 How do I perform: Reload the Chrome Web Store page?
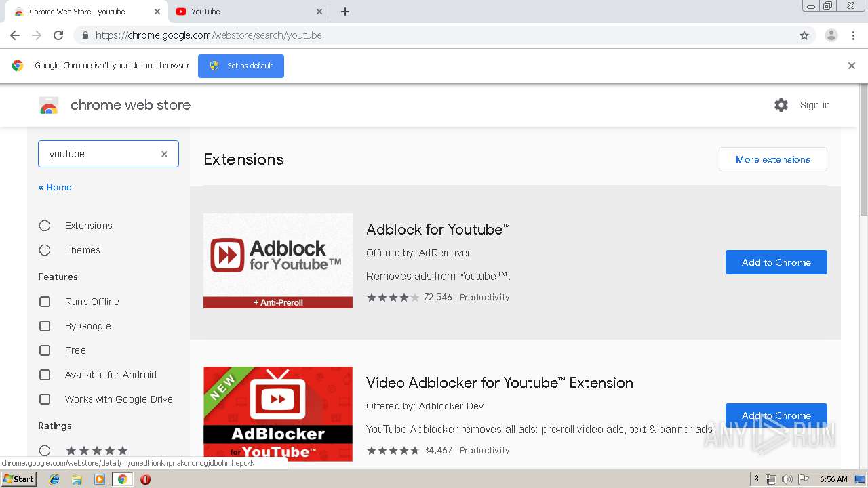[x=58, y=35]
